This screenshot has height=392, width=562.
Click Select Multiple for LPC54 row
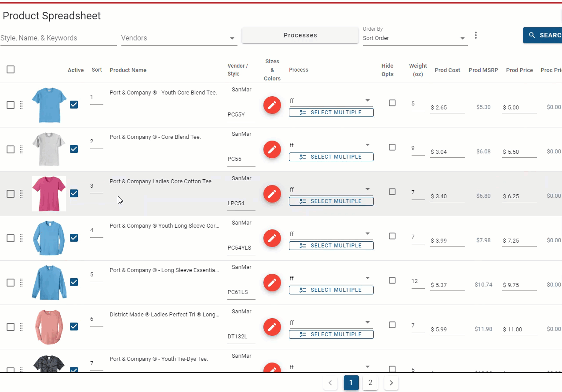(x=331, y=201)
